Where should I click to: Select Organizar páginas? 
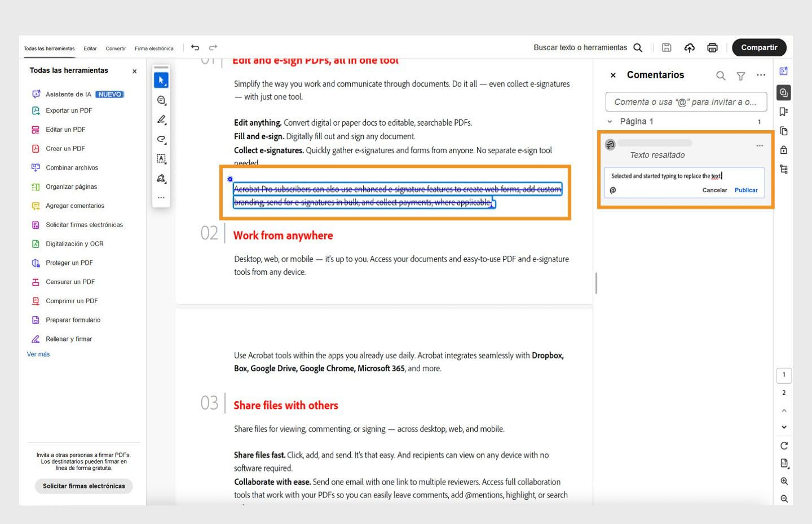pyautogui.click(x=64, y=187)
